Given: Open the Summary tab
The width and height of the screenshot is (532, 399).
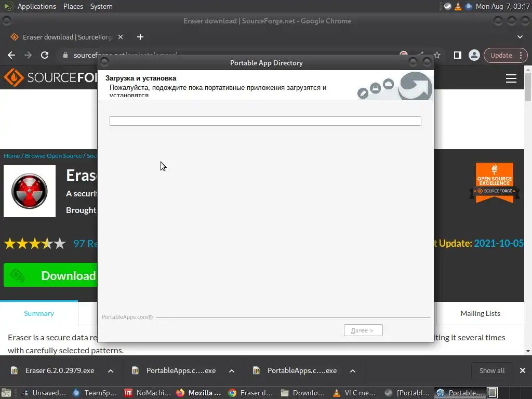Looking at the screenshot, I should pyautogui.click(x=39, y=313).
